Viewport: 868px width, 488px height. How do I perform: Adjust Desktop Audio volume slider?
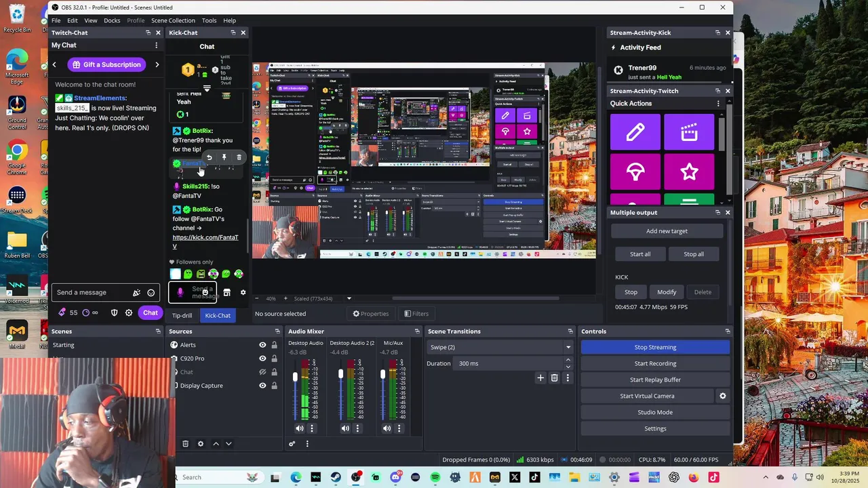coord(295,377)
